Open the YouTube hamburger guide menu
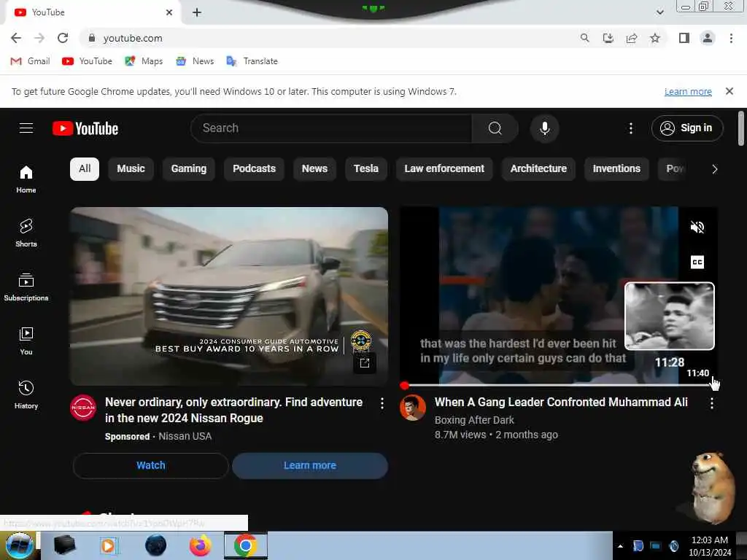 pyautogui.click(x=26, y=128)
